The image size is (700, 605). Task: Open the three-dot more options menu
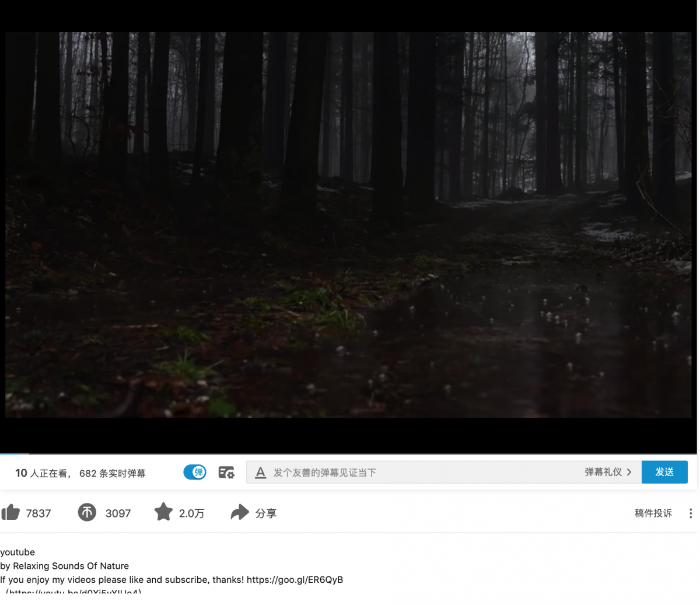coord(691,513)
